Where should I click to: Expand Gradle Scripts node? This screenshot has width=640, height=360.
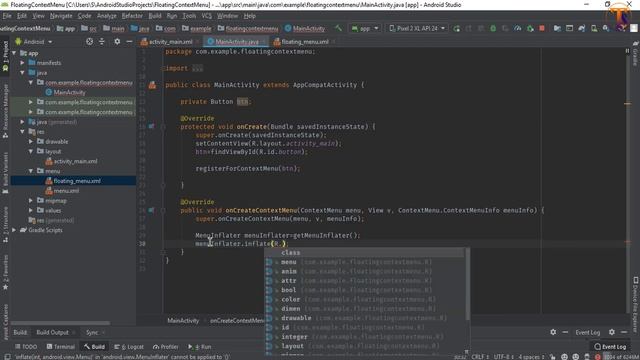click(x=14, y=230)
